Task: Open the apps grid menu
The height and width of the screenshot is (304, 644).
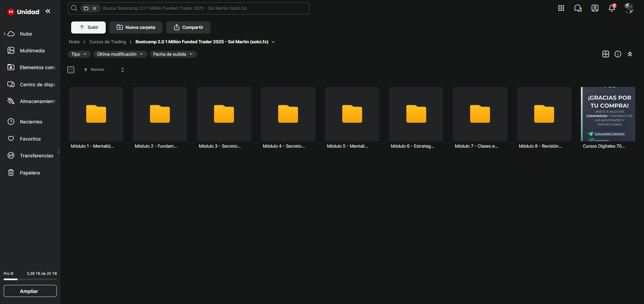Action: tap(561, 8)
